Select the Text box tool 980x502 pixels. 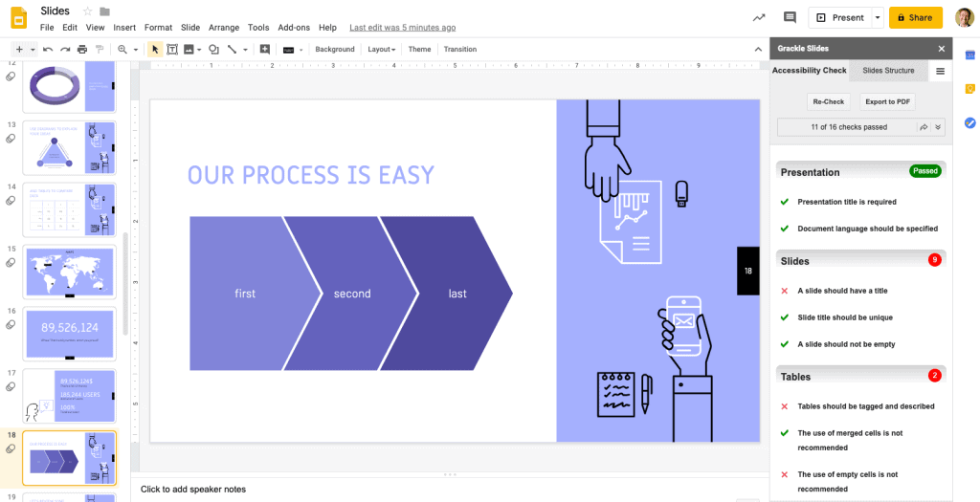[172, 50]
